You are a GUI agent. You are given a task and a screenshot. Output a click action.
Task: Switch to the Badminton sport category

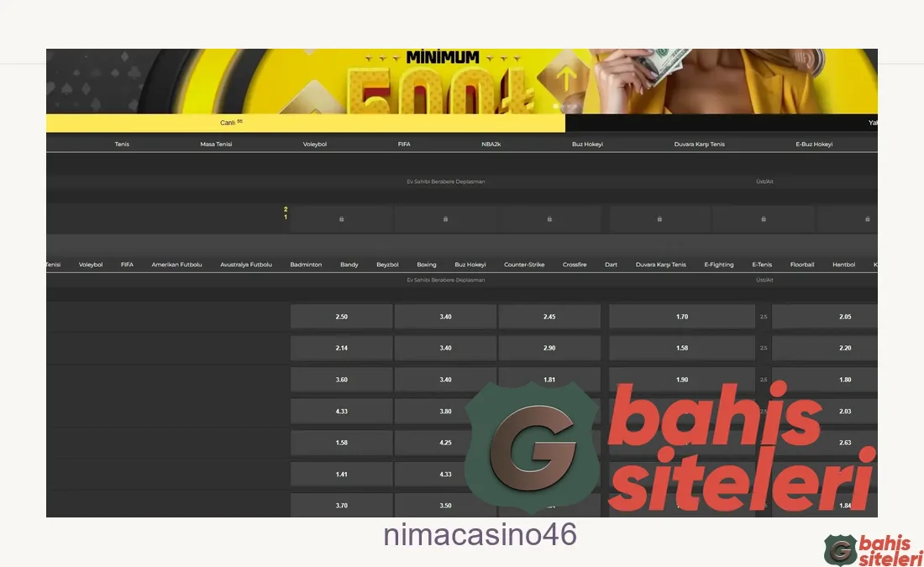pyautogui.click(x=306, y=264)
